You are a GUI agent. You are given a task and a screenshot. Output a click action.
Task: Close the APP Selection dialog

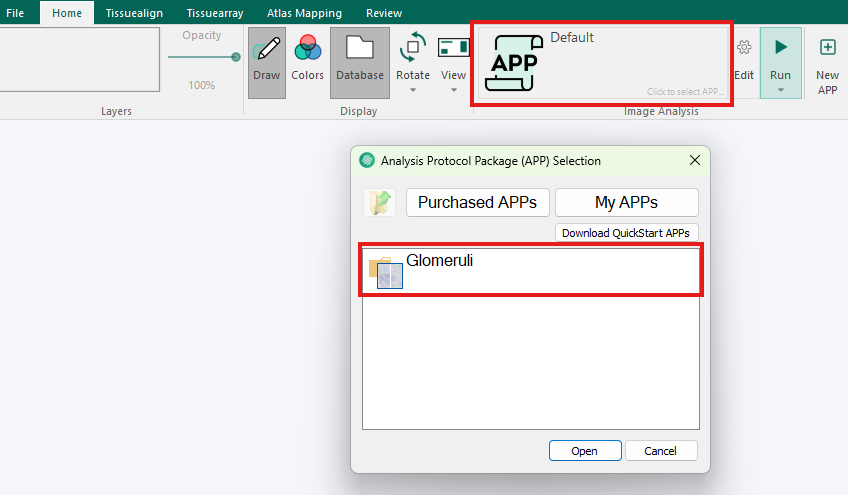click(695, 160)
